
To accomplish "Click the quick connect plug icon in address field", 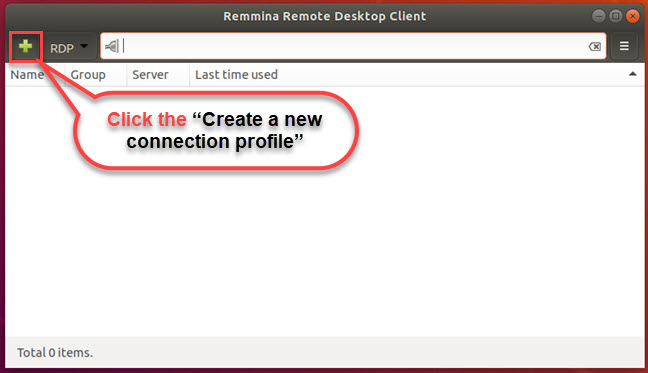I will click(x=112, y=46).
